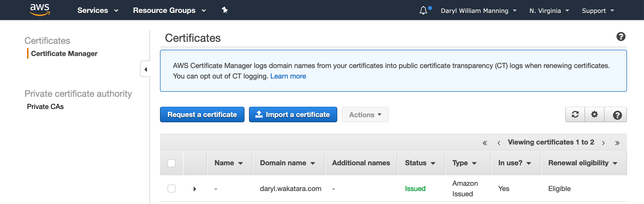Viewport: 644px width, 204px height.
Task: Click the Additional names column header
Action: click(x=361, y=163)
